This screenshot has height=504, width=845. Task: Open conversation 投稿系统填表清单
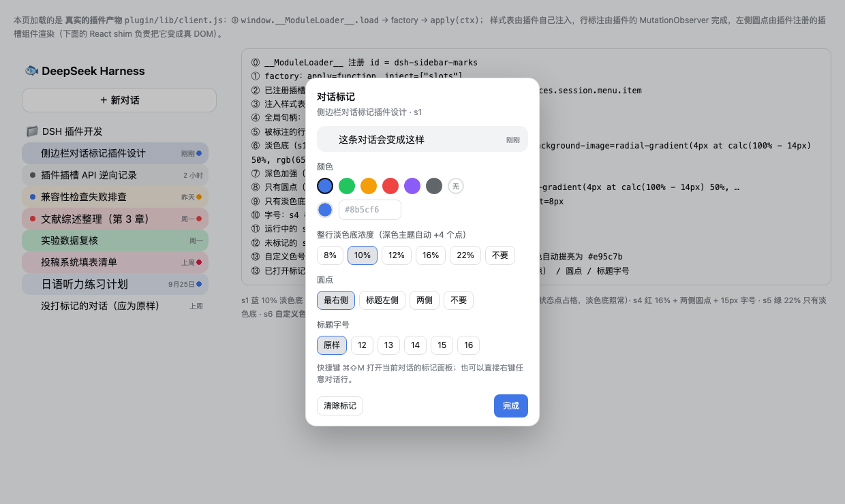click(x=115, y=262)
